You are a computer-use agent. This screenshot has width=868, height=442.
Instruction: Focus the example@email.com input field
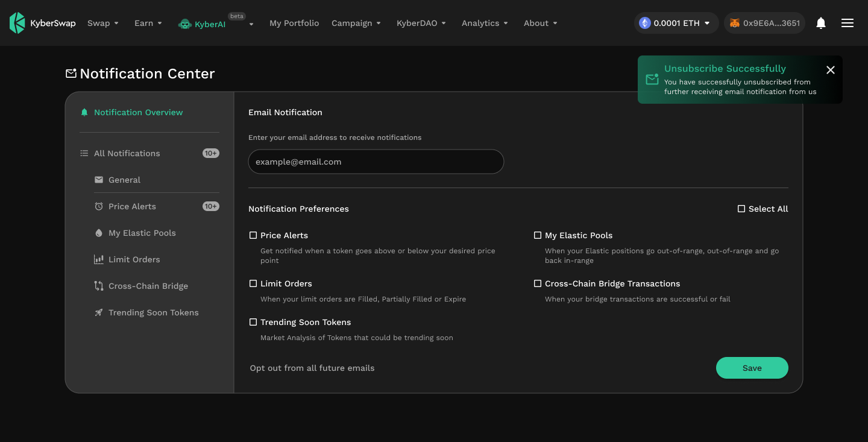(x=376, y=162)
